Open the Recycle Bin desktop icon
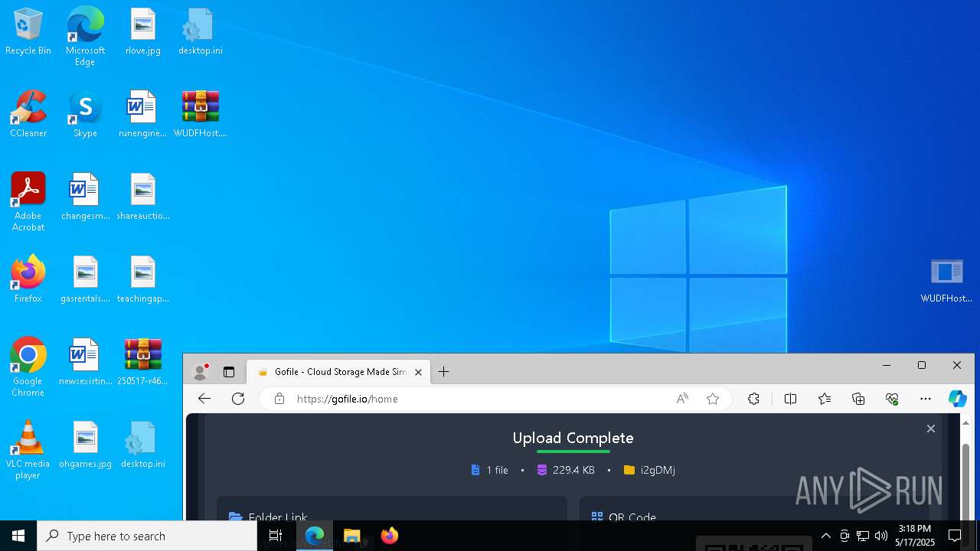980x551 pixels. pyautogui.click(x=28, y=32)
